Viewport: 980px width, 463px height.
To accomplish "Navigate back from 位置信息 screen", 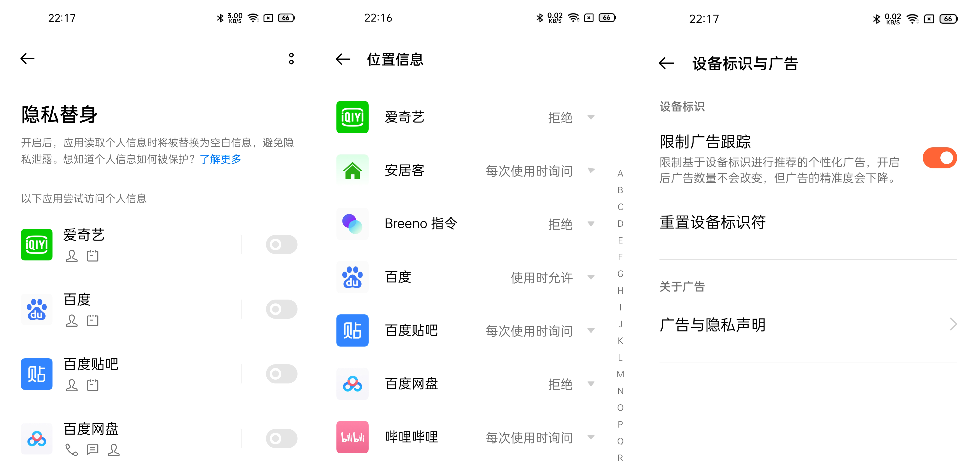I will [x=343, y=59].
